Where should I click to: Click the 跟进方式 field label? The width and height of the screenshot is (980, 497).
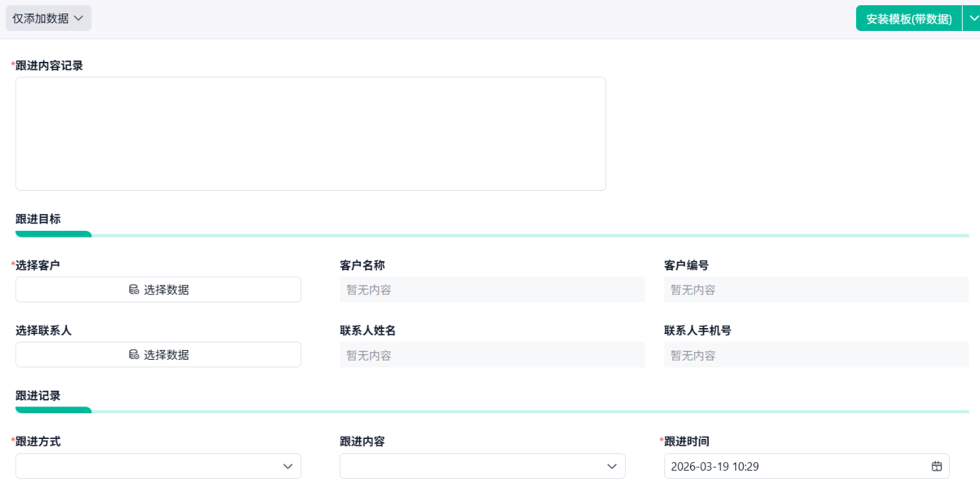(x=38, y=442)
